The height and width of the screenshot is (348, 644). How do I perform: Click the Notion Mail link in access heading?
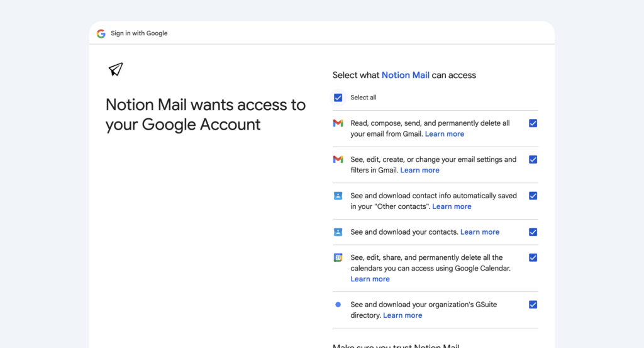point(405,76)
